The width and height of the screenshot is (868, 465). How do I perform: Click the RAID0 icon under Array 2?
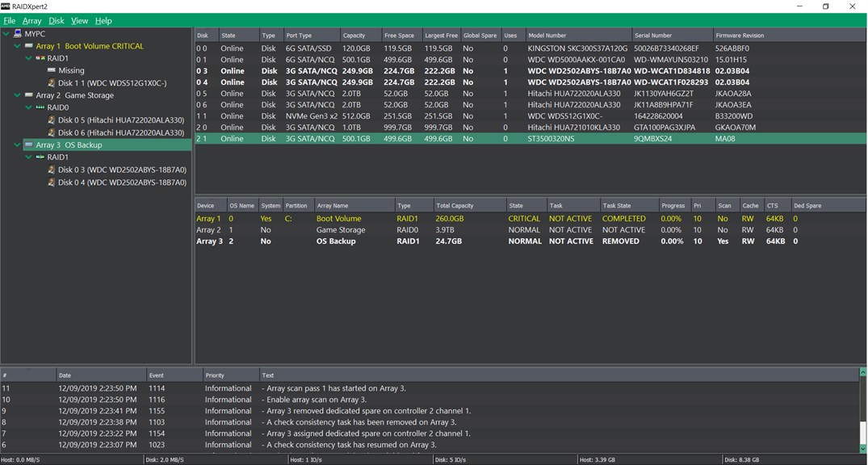[40, 107]
